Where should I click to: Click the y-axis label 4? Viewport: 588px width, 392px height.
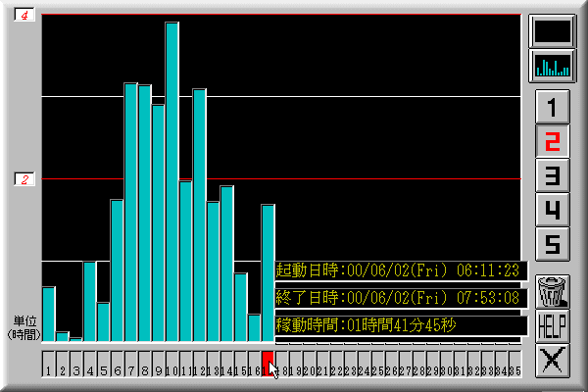(x=24, y=16)
